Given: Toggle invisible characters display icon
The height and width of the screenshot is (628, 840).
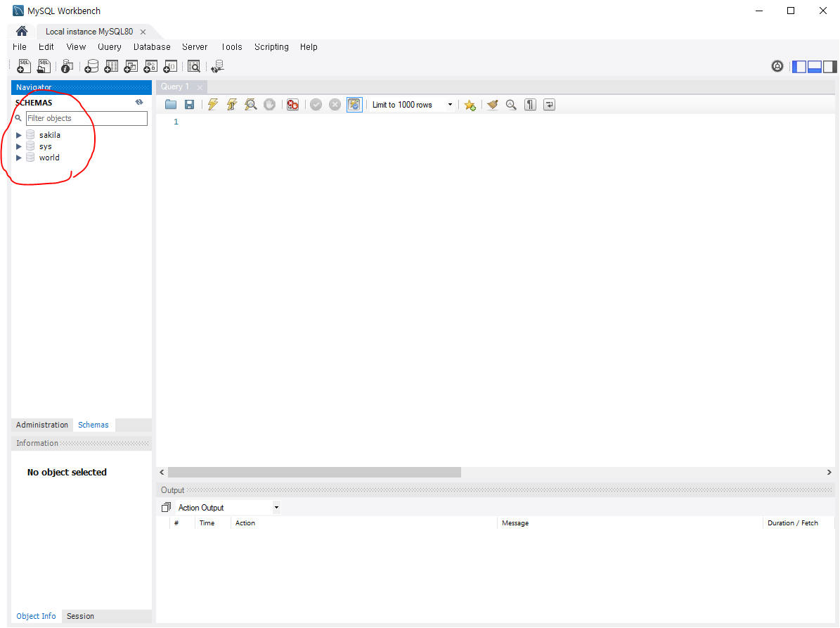Looking at the screenshot, I should coord(530,105).
